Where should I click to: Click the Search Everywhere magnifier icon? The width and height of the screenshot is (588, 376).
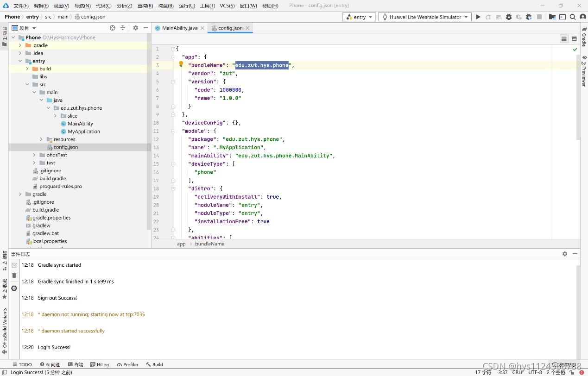573,17
